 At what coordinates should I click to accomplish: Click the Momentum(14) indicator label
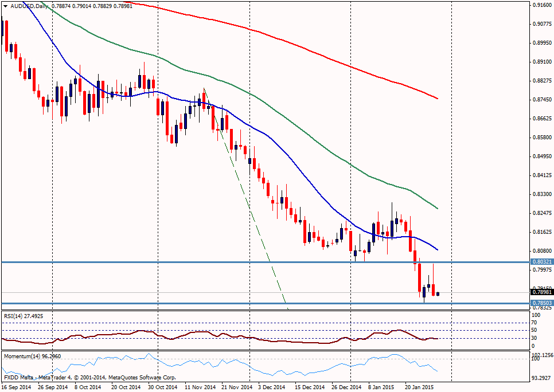(31, 356)
